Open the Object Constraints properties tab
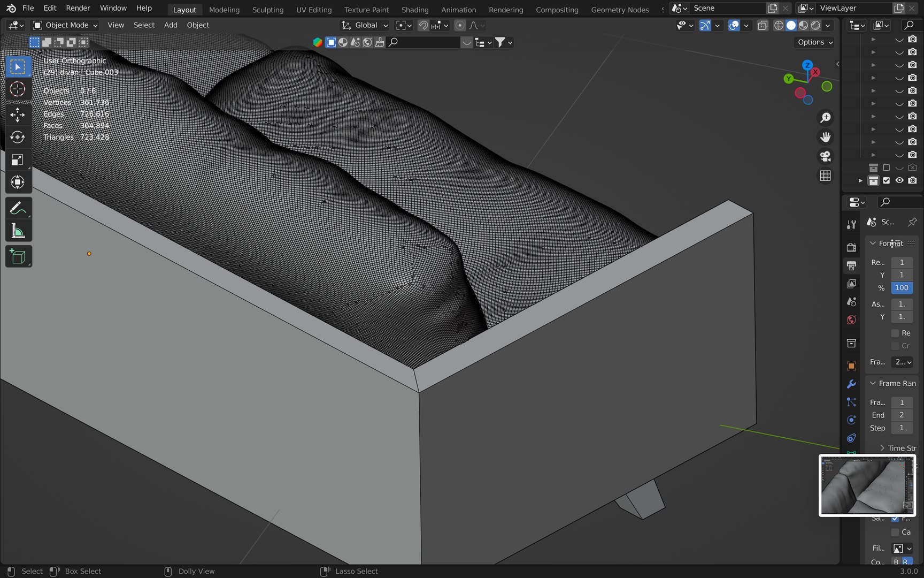Image resolution: width=924 pixels, height=578 pixels. (852, 438)
